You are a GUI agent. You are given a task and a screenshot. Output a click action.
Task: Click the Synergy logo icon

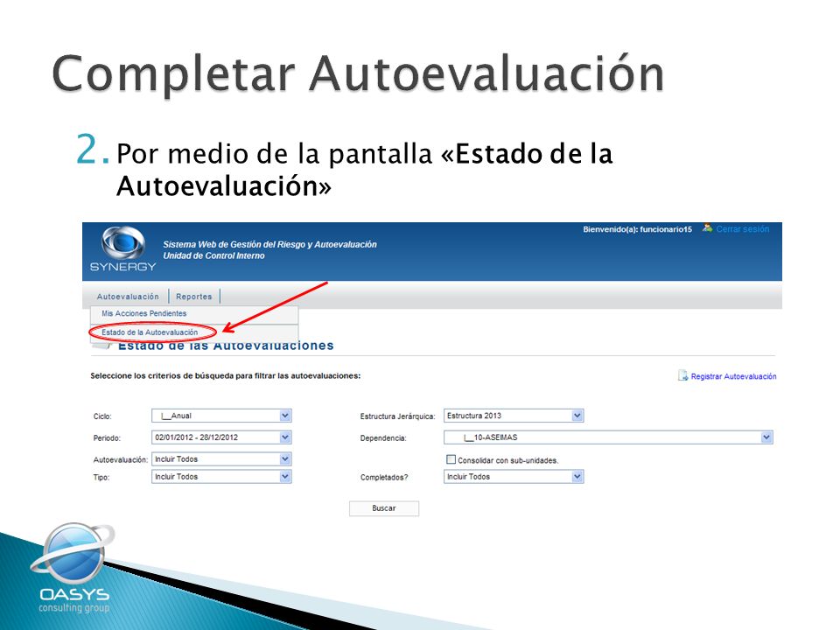[x=123, y=249]
